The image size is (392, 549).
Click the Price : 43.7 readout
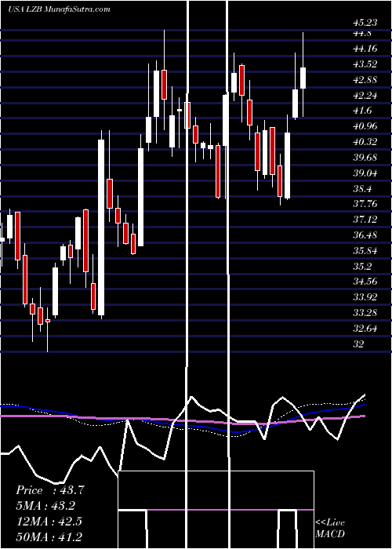click(x=49, y=490)
